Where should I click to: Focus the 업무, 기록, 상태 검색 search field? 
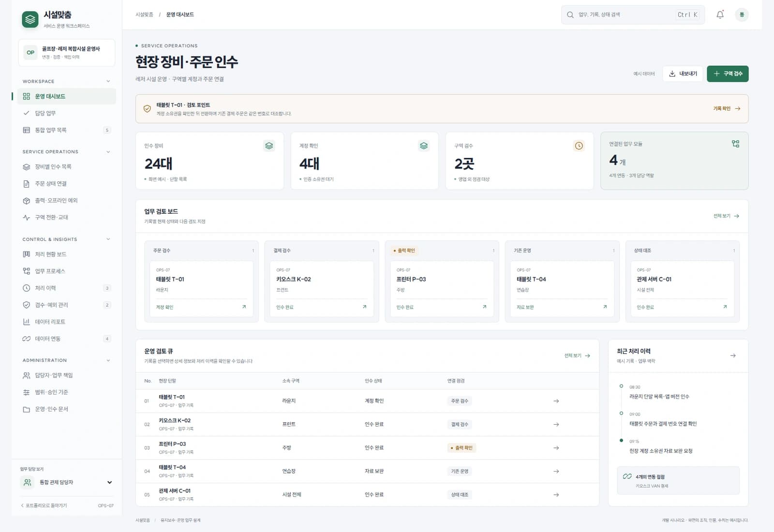click(633, 15)
